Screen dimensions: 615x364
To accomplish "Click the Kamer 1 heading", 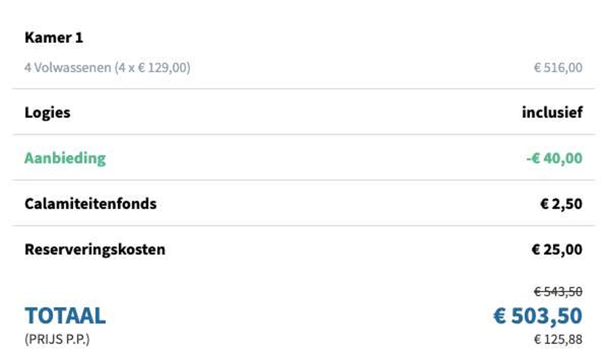I will (54, 38).
